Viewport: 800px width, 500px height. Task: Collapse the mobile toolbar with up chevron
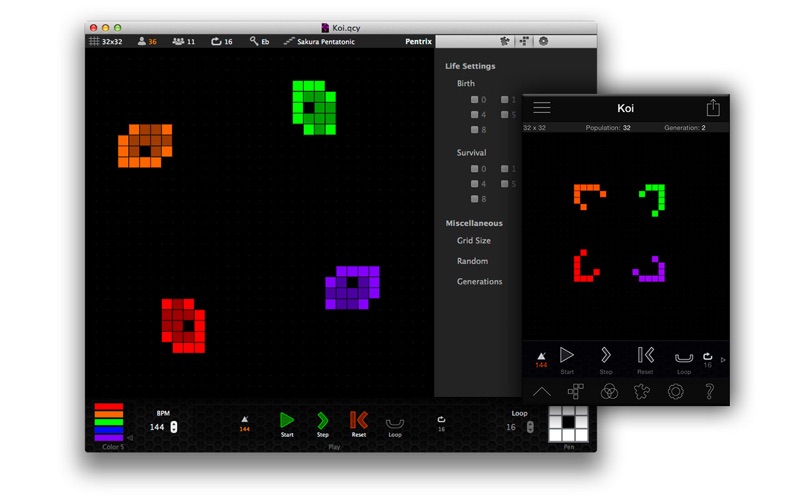click(x=542, y=391)
